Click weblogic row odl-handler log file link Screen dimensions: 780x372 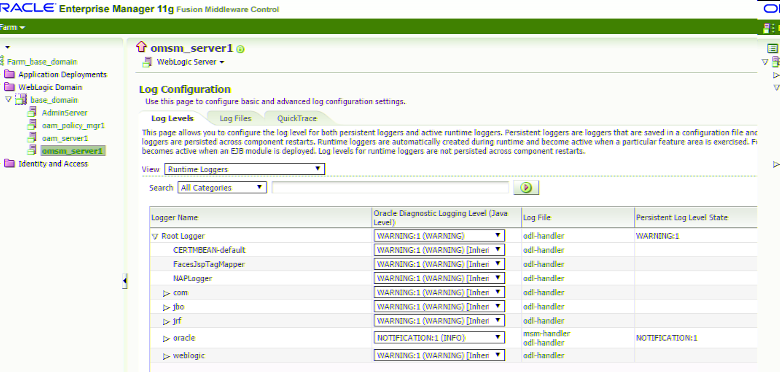pos(543,356)
